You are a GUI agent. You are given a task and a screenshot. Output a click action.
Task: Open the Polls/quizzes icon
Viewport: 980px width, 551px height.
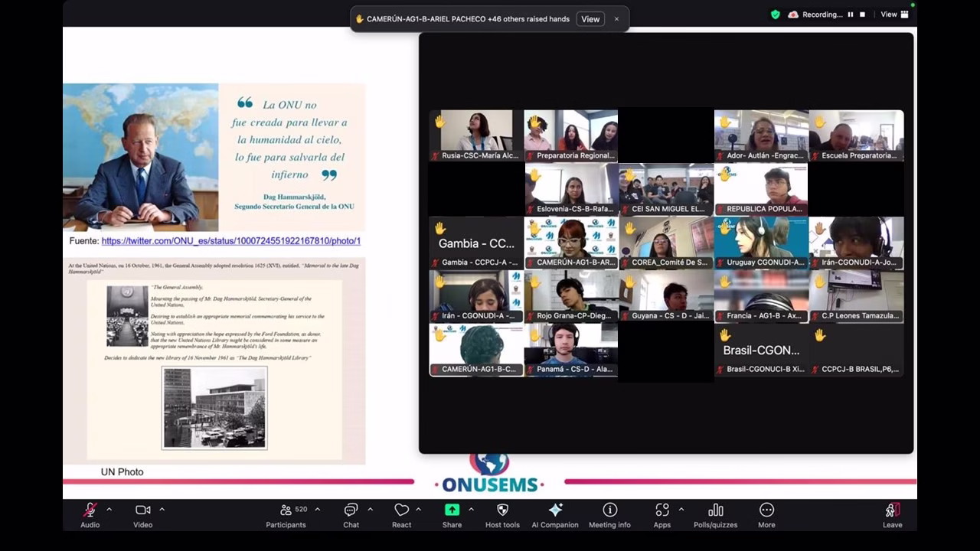pyautogui.click(x=715, y=510)
